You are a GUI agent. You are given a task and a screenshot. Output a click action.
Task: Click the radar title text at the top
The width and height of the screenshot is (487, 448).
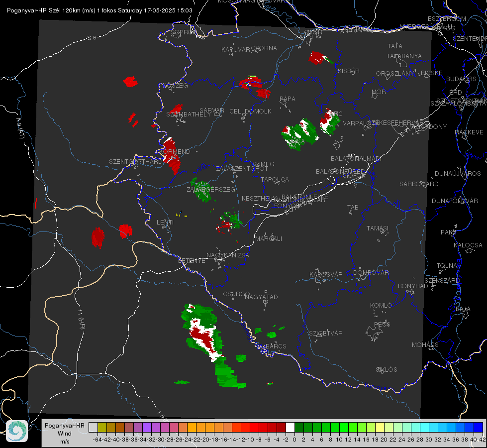tap(99, 10)
